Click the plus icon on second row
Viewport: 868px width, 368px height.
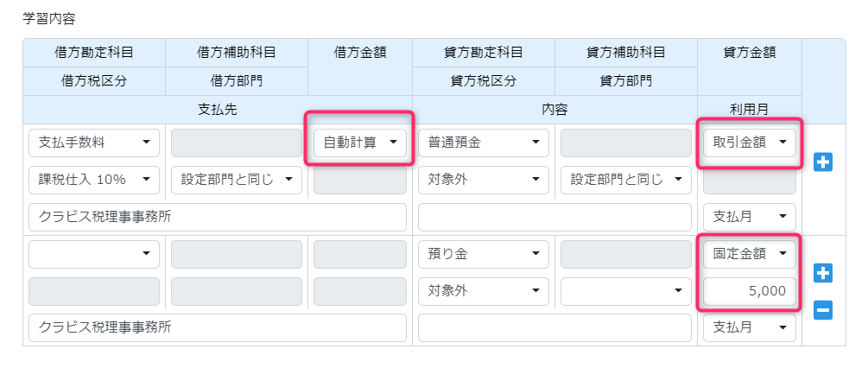pyautogui.click(x=823, y=273)
